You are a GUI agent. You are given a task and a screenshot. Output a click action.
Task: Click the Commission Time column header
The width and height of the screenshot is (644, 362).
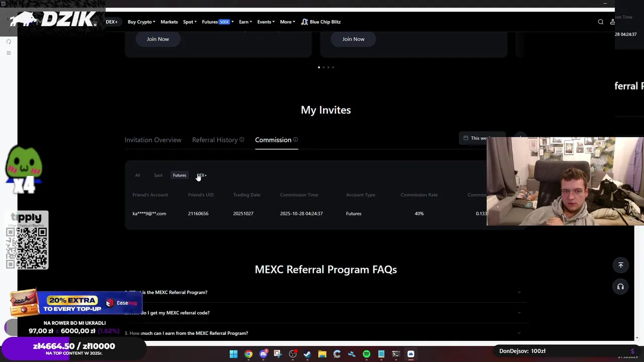(x=299, y=195)
